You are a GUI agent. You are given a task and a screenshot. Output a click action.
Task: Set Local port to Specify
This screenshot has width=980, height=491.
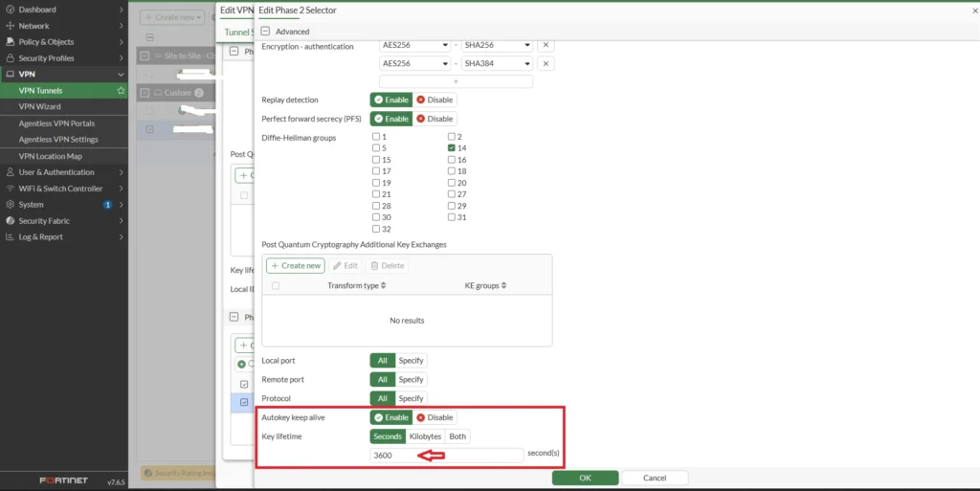point(412,361)
